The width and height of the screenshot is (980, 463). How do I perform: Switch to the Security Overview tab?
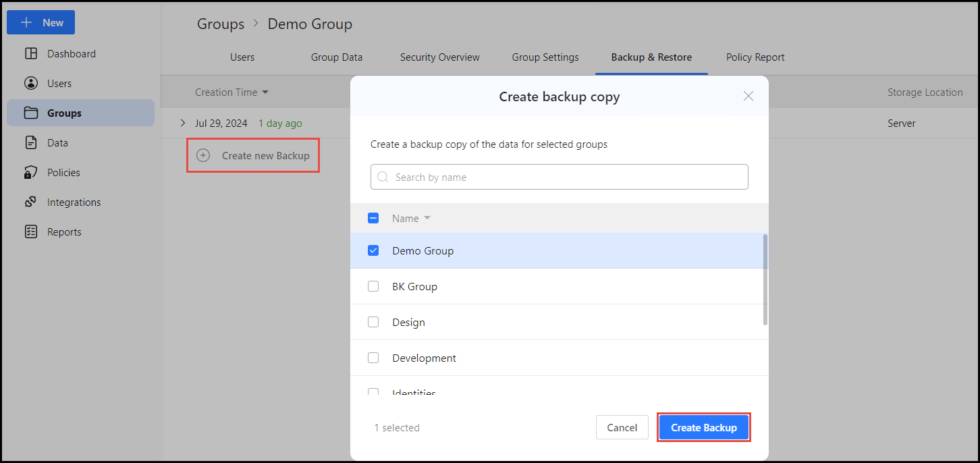439,57
